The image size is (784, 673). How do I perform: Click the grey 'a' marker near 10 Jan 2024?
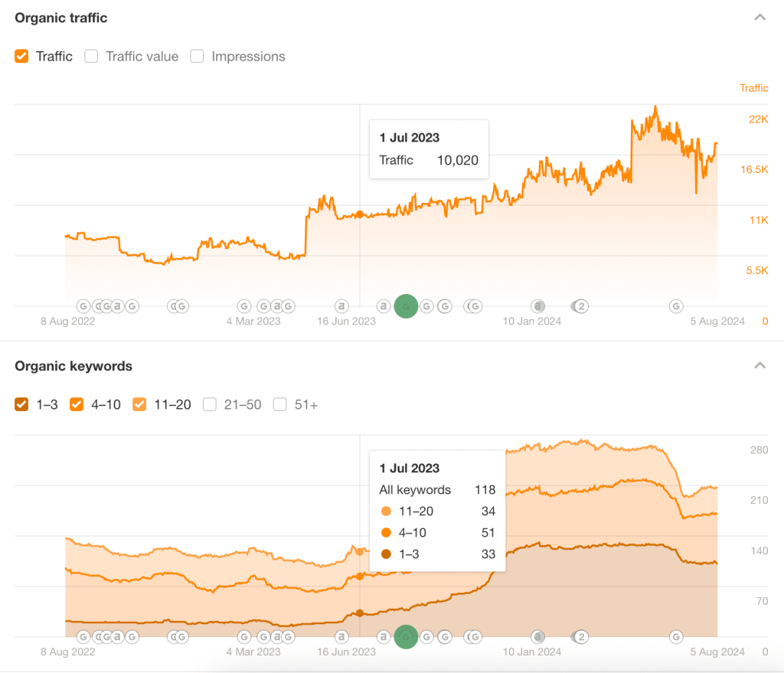click(x=538, y=306)
